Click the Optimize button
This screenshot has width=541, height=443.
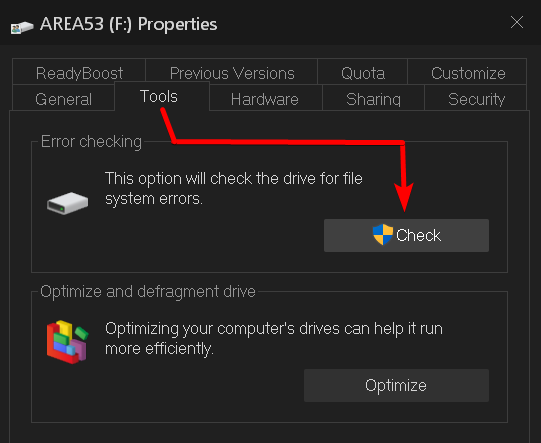pos(396,385)
